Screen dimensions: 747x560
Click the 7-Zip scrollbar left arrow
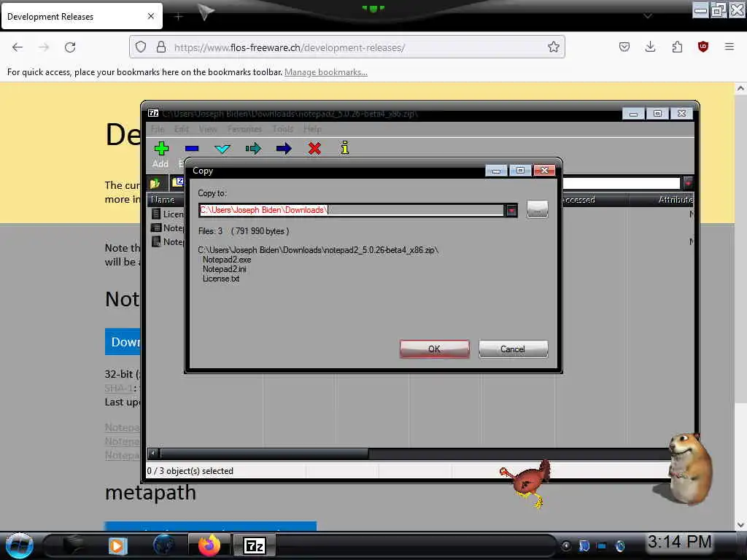coord(153,453)
